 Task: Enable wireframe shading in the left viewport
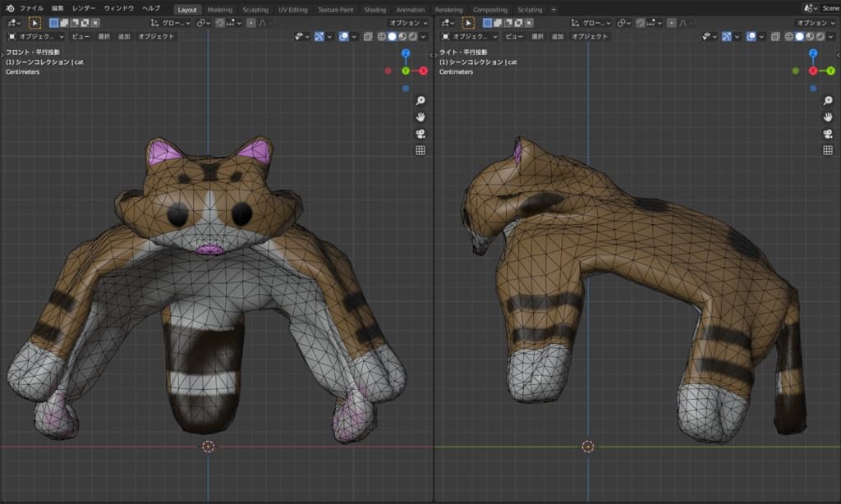[381, 36]
